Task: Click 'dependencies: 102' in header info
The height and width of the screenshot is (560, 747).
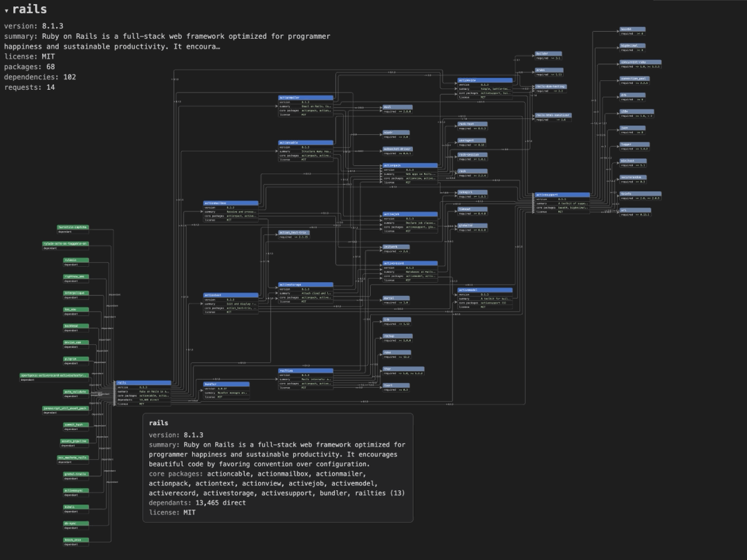Action: coord(40,77)
